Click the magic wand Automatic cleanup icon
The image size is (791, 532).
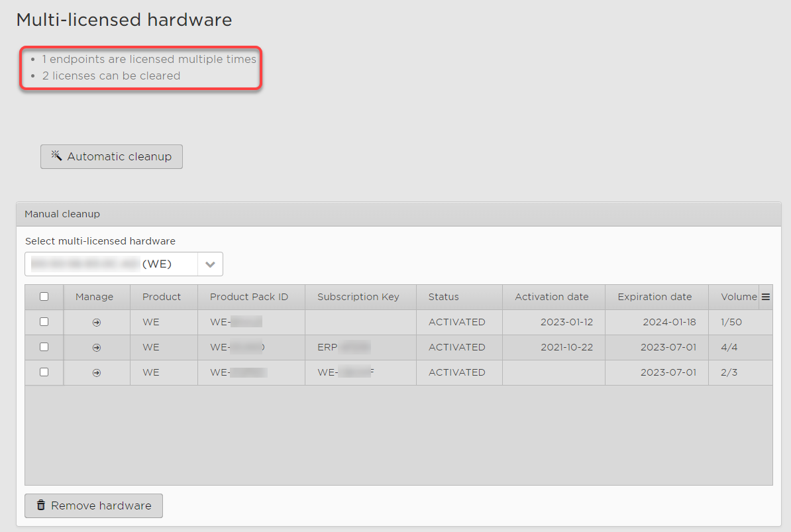tap(56, 156)
